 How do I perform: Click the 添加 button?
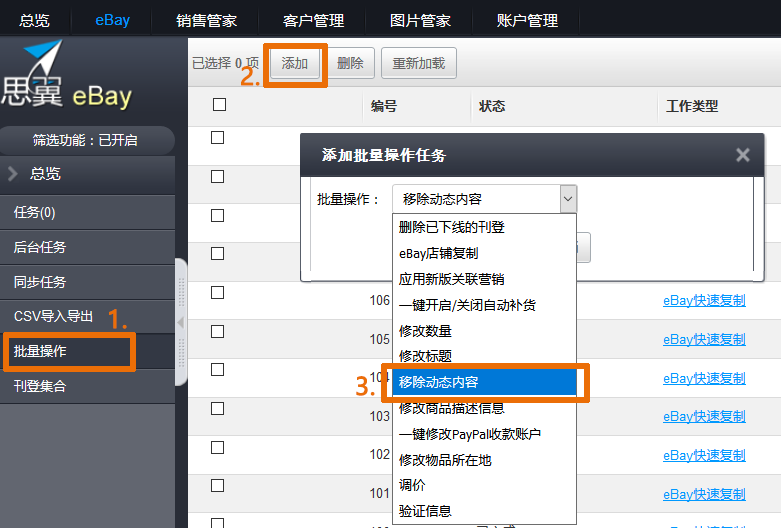pos(294,63)
